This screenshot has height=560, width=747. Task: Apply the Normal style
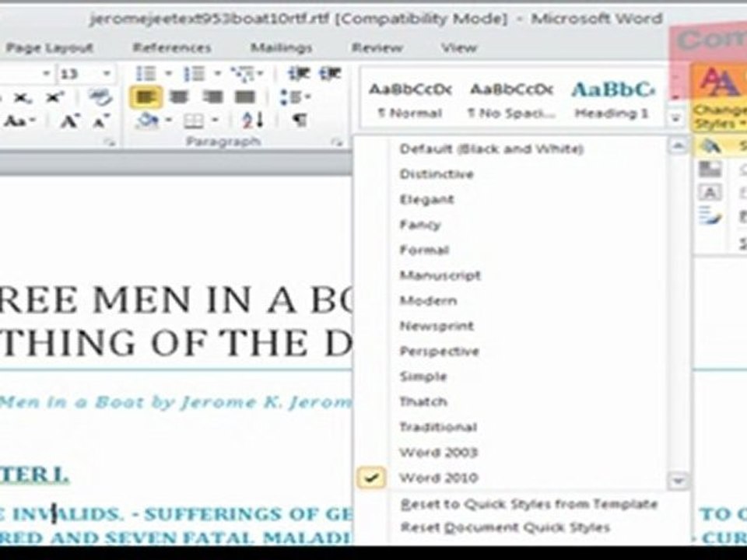pos(410,100)
